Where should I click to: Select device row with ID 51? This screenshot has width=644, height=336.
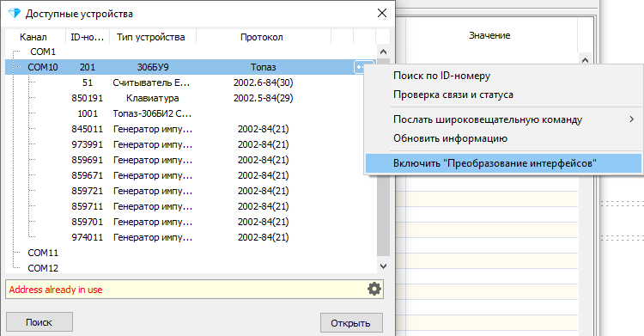[x=191, y=82]
